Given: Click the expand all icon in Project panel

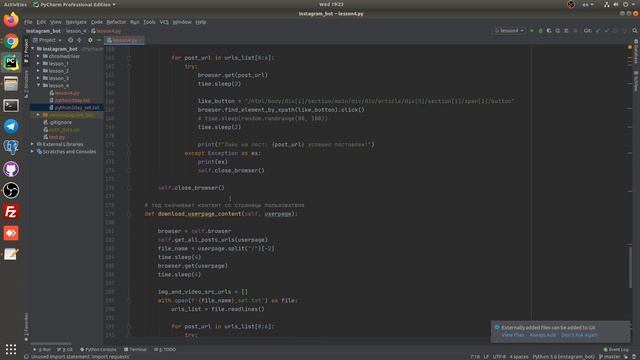Looking at the screenshot, I should pyautogui.click(x=80, y=40).
